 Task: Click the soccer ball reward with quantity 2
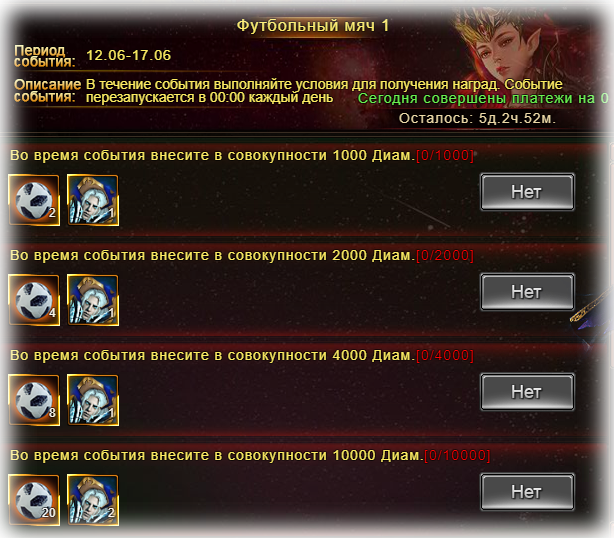coord(34,200)
